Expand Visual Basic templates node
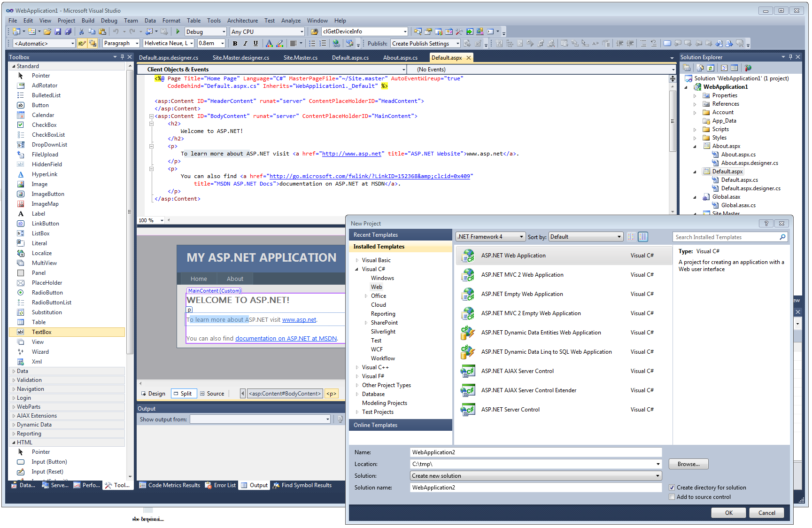This screenshot has width=812, height=528. (x=357, y=260)
